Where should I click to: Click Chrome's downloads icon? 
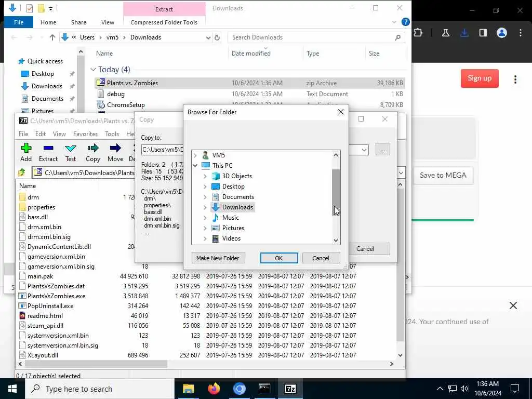click(x=464, y=33)
